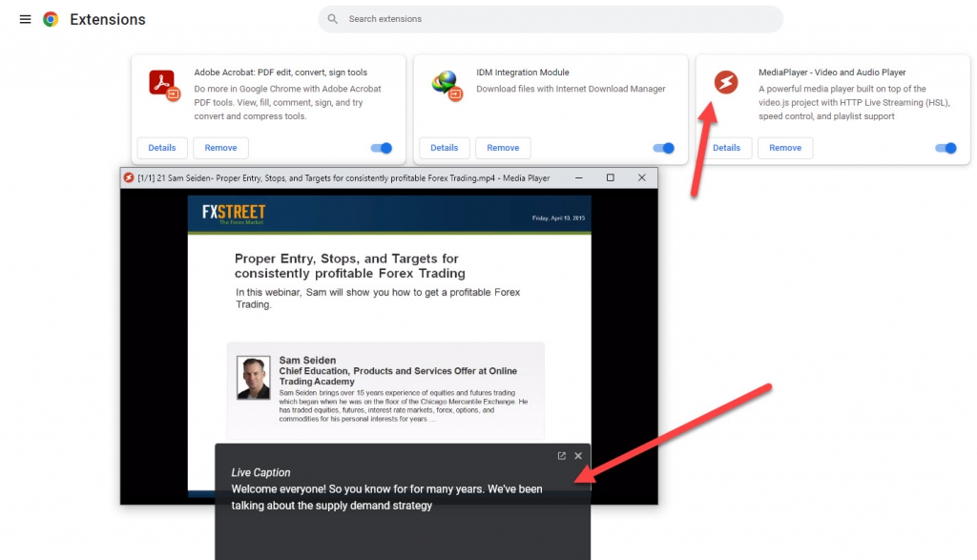This screenshot has width=977, height=560.
Task: Pop out the Live Caption panel
Action: 561,456
